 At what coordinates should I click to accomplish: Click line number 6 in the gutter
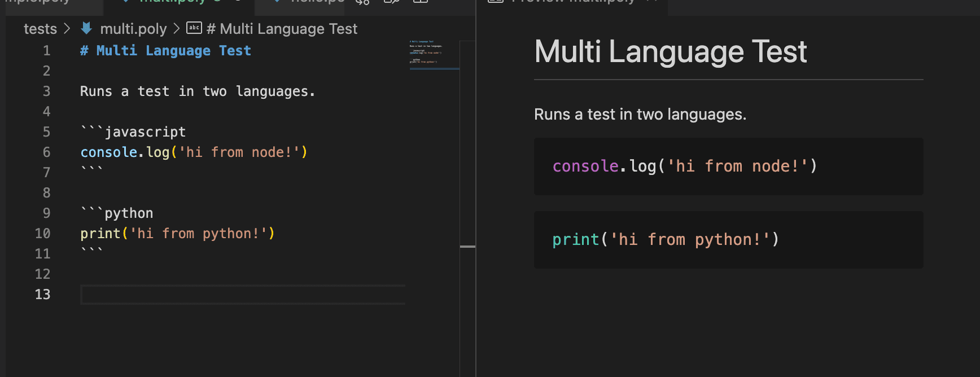[47, 152]
